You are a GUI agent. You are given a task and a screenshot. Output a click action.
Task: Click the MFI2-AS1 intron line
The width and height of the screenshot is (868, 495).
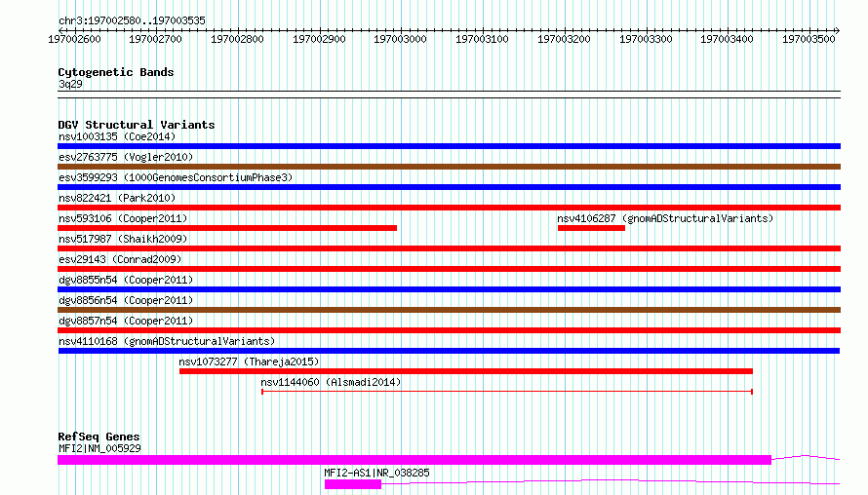[611, 481]
